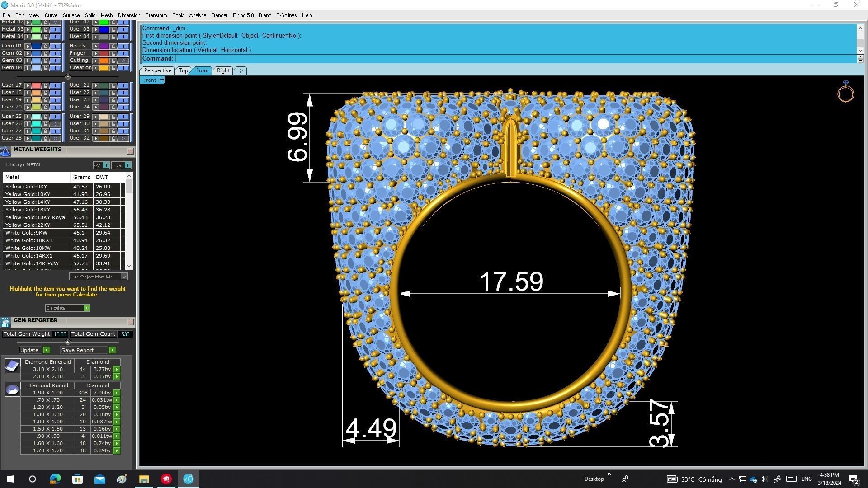Click the Diamond Round gem shape icon

pos(12,389)
